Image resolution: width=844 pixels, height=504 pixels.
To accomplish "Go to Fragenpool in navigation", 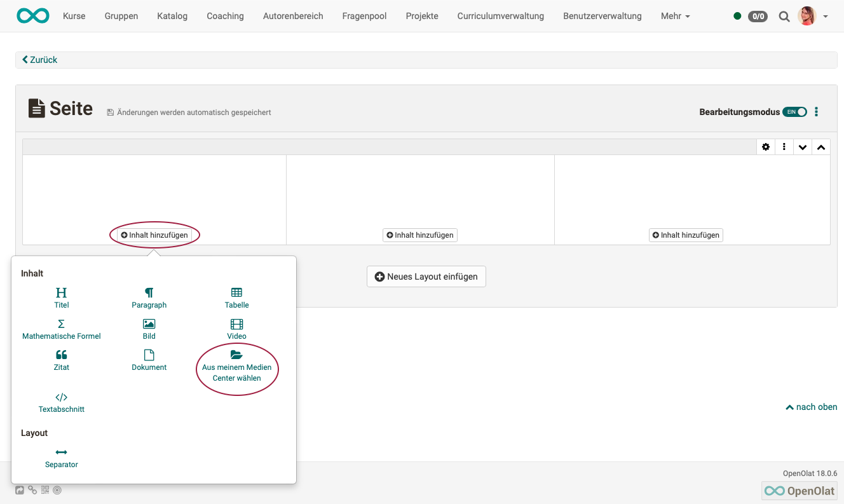I will tap(364, 16).
